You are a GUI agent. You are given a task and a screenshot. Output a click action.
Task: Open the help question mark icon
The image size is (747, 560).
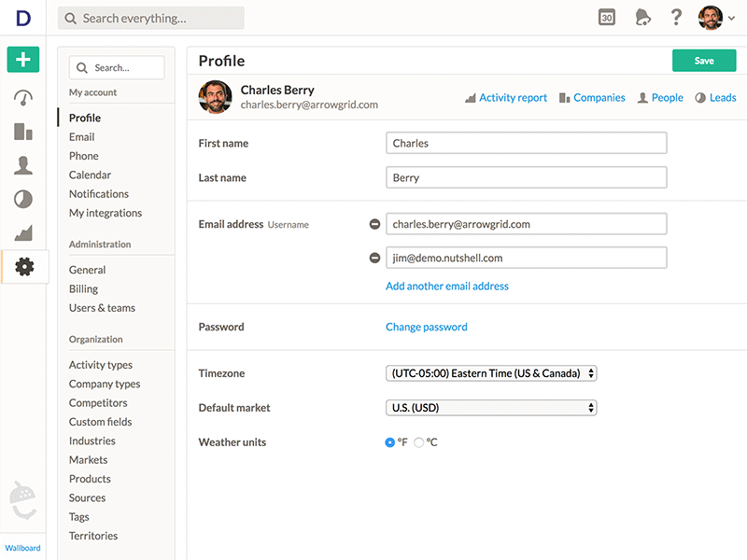677,18
